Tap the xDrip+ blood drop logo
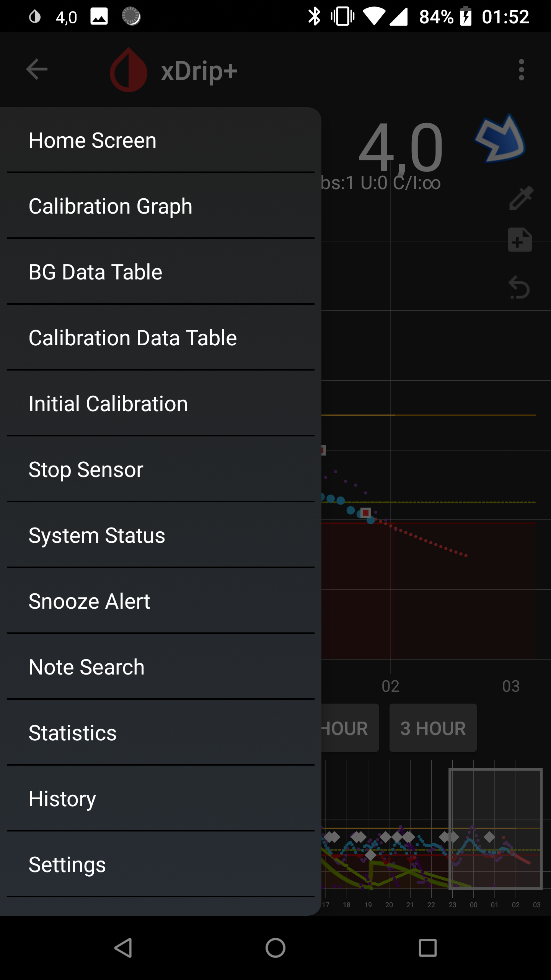Screen dimensions: 551x980 pyautogui.click(x=129, y=70)
